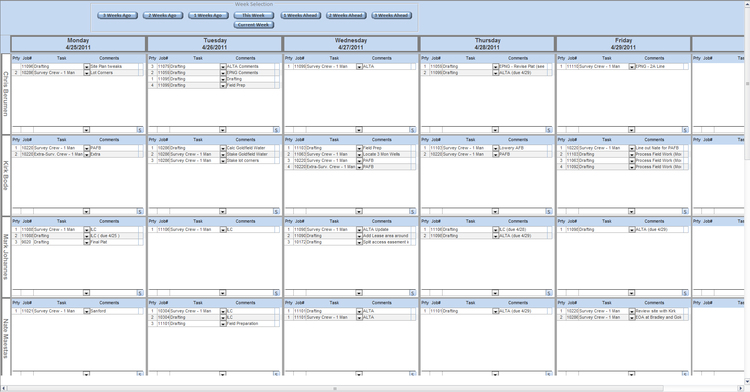The image size is (750, 392).
Task: Click the 'LC ( due 4/25 )' comment
Action: click(114, 236)
